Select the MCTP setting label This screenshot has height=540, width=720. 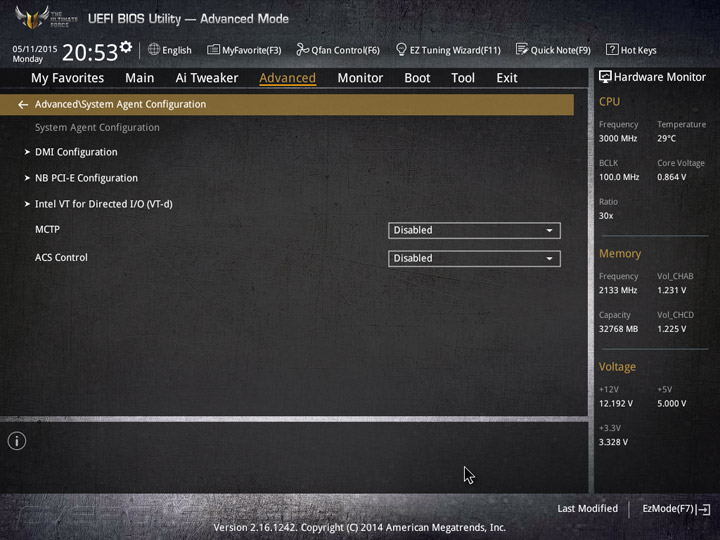pyautogui.click(x=47, y=229)
